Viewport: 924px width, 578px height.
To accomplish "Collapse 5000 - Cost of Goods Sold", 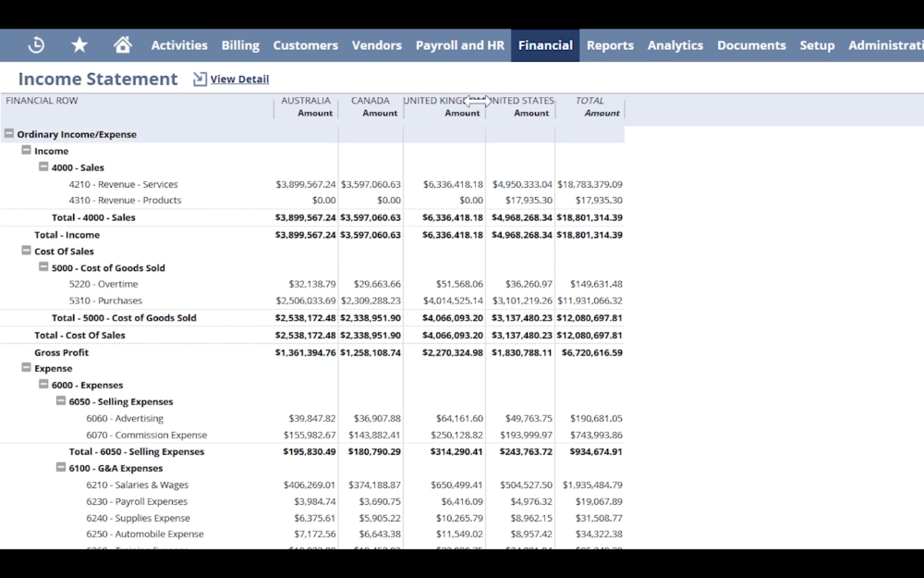I will click(x=43, y=267).
